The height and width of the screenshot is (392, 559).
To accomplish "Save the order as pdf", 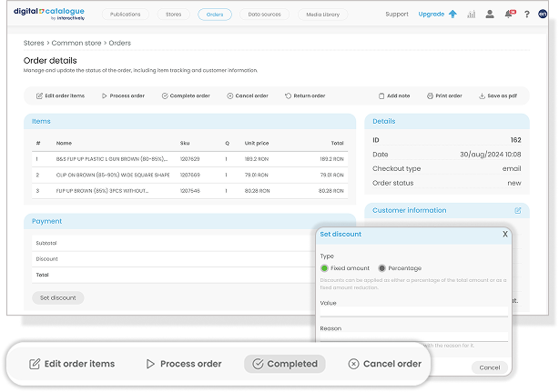I will coord(497,95).
